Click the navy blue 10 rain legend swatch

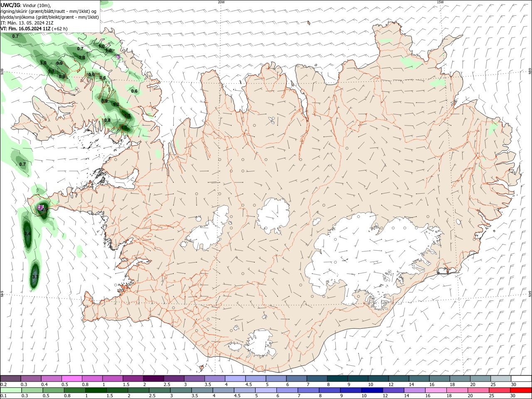pos(372,390)
